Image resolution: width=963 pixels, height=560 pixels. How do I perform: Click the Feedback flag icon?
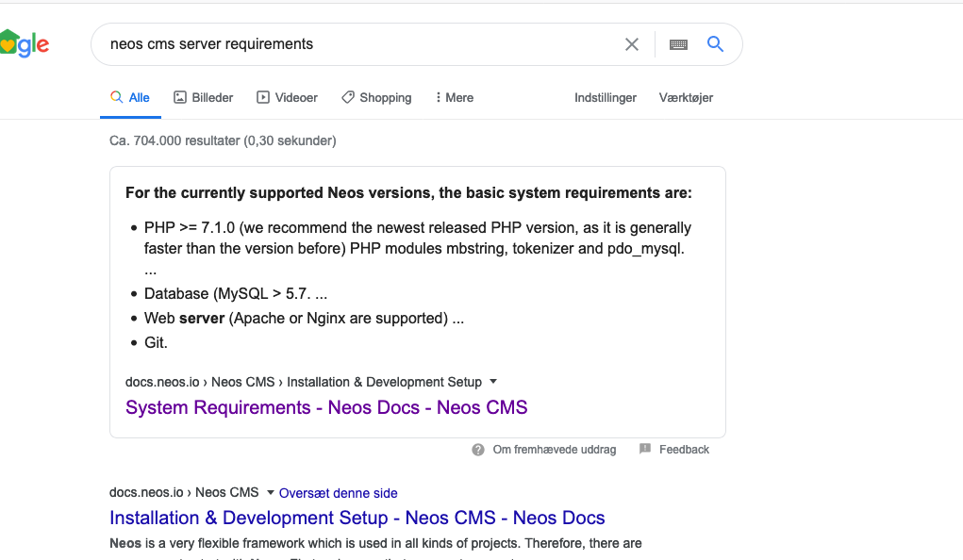point(645,449)
